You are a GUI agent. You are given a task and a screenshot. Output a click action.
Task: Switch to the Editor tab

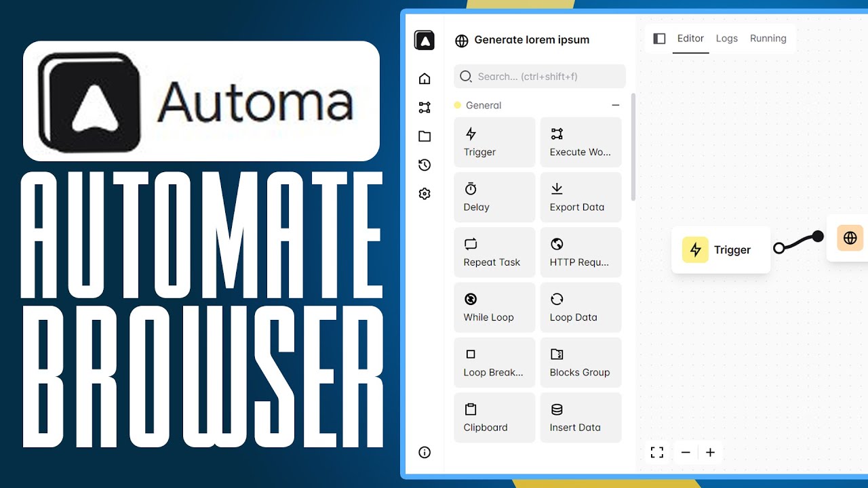pos(690,39)
